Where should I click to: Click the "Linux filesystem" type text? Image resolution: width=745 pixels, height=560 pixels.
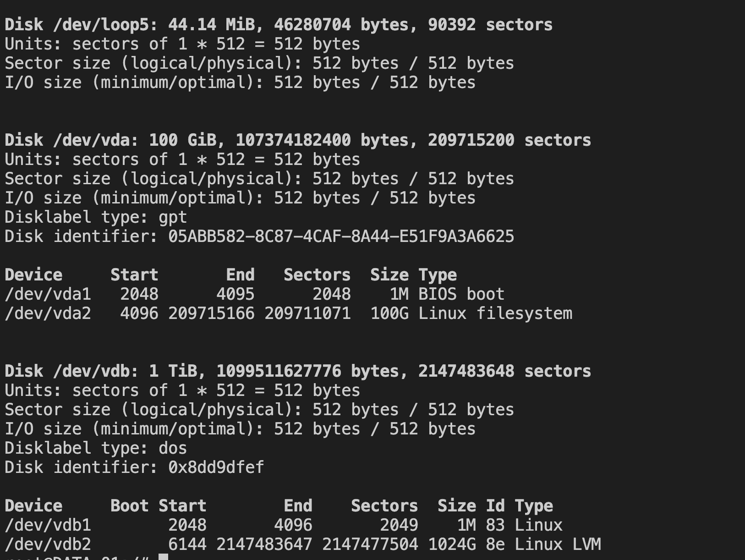(x=495, y=313)
